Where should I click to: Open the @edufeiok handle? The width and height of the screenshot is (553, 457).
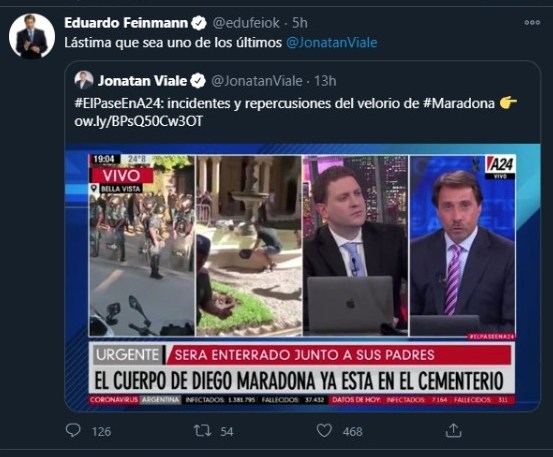(246, 23)
